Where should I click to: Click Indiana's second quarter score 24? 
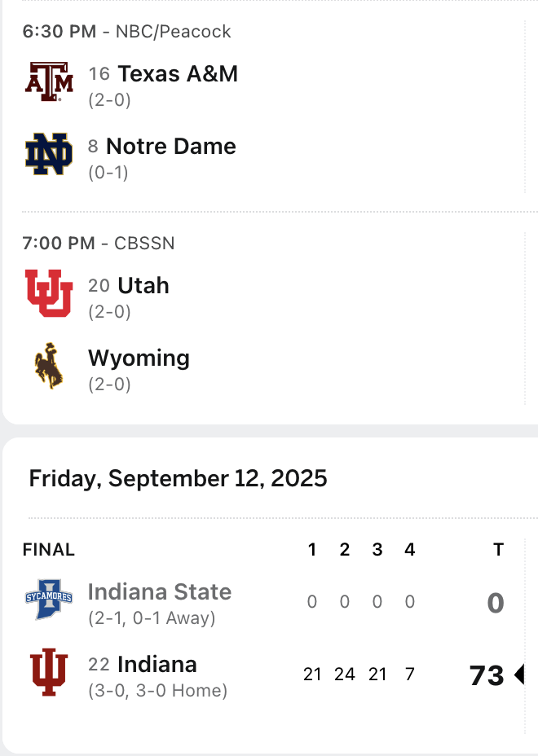point(345,675)
